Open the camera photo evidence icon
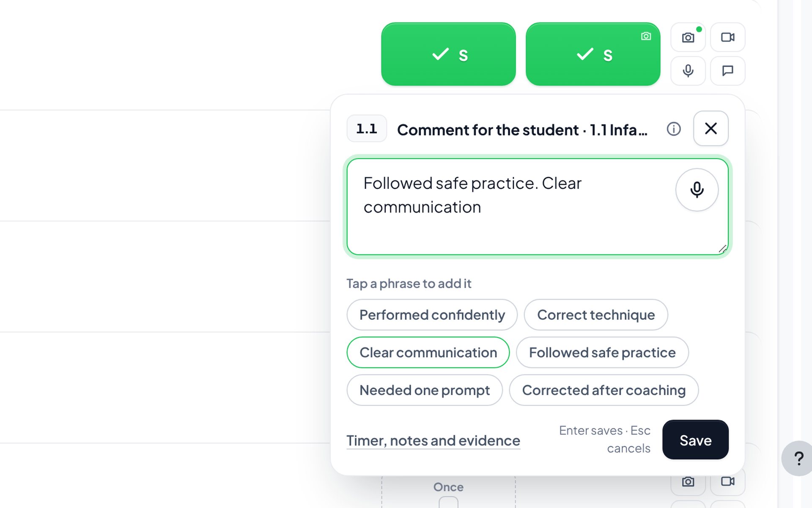The width and height of the screenshot is (812, 508). click(688, 37)
